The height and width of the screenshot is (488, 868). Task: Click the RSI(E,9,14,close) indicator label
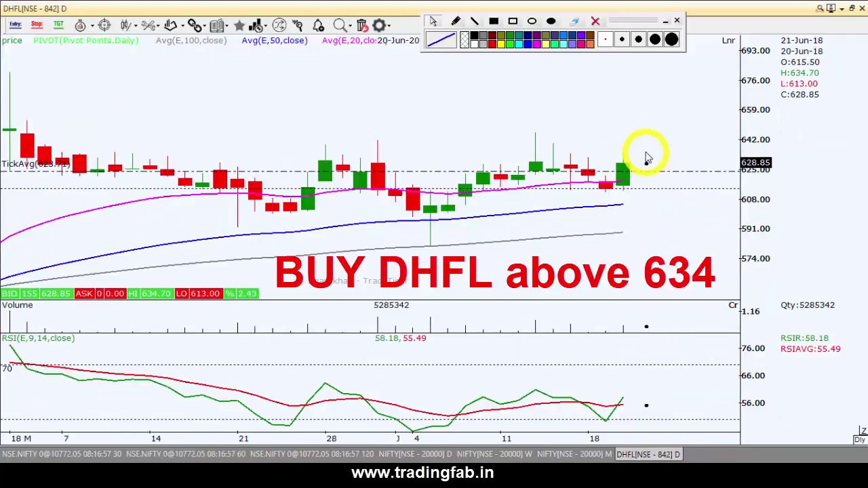pyautogui.click(x=38, y=338)
